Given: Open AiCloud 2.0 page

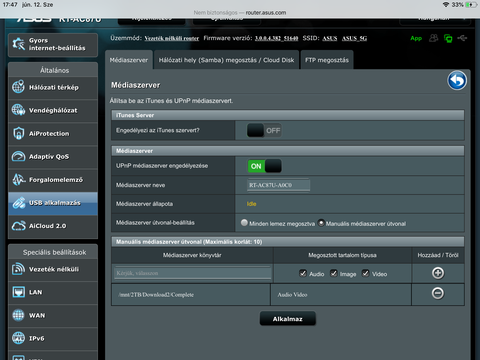Looking at the screenshot, I should click(x=53, y=226).
